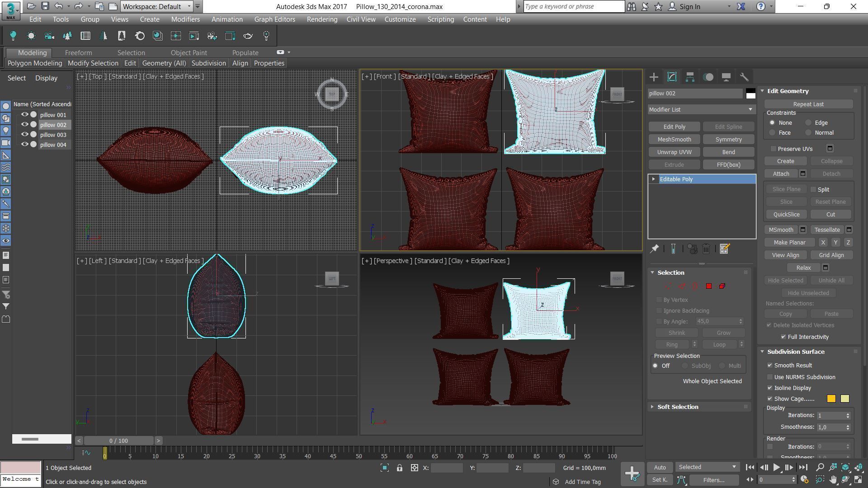Toggle visibility eye of pillow 001
Image resolution: width=868 pixels, height=488 pixels.
pos(25,115)
